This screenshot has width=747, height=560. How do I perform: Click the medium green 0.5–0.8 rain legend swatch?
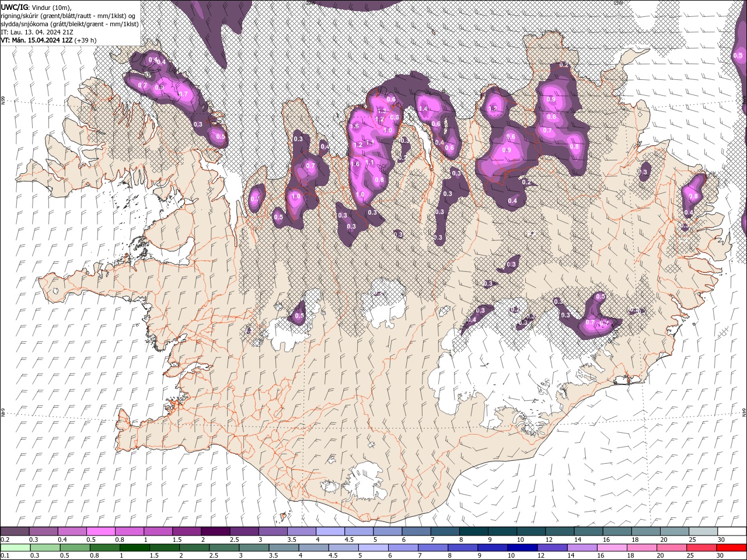75,548
